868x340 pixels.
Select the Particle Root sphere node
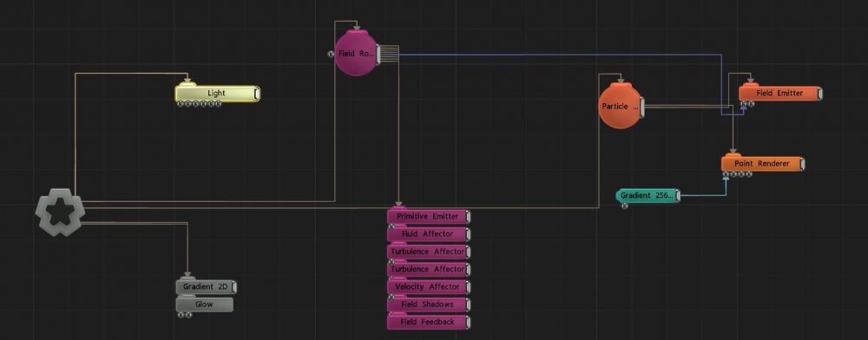(x=621, y=106)
